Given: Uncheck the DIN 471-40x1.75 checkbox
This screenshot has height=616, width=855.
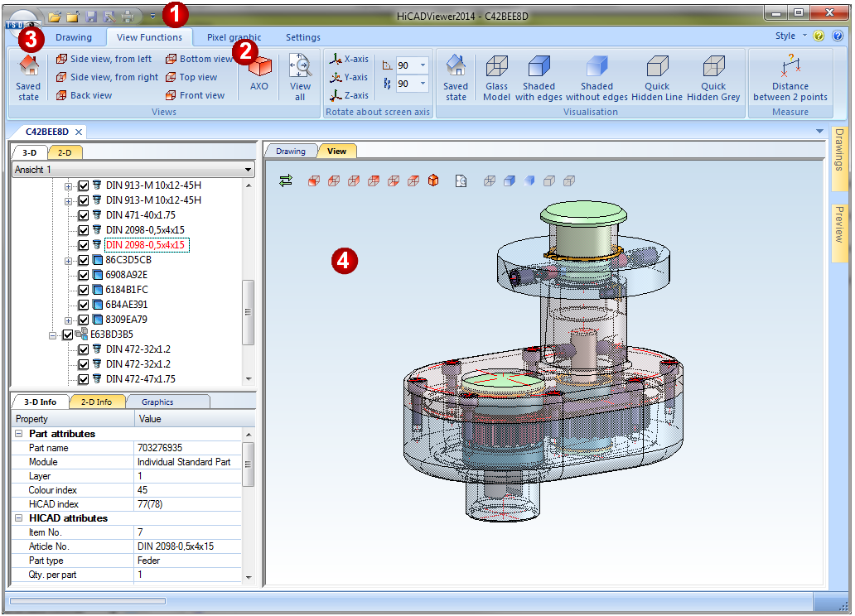Looking at the screenshot, I should [x=84, y=215].
